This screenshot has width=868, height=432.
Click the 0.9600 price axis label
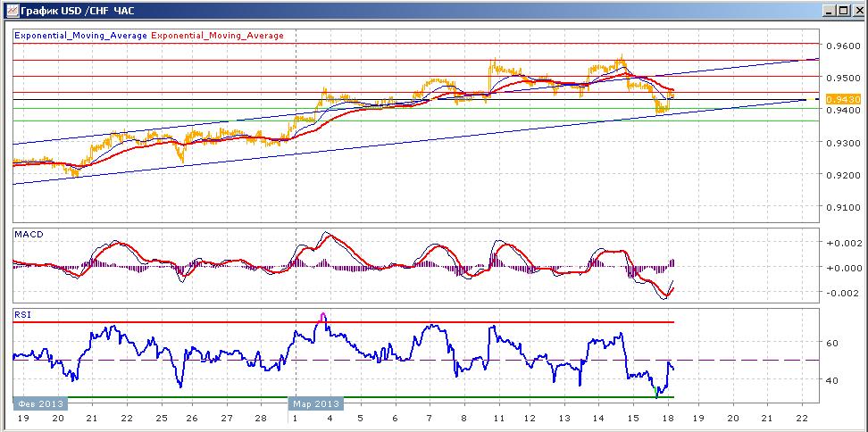click(841, 46)
